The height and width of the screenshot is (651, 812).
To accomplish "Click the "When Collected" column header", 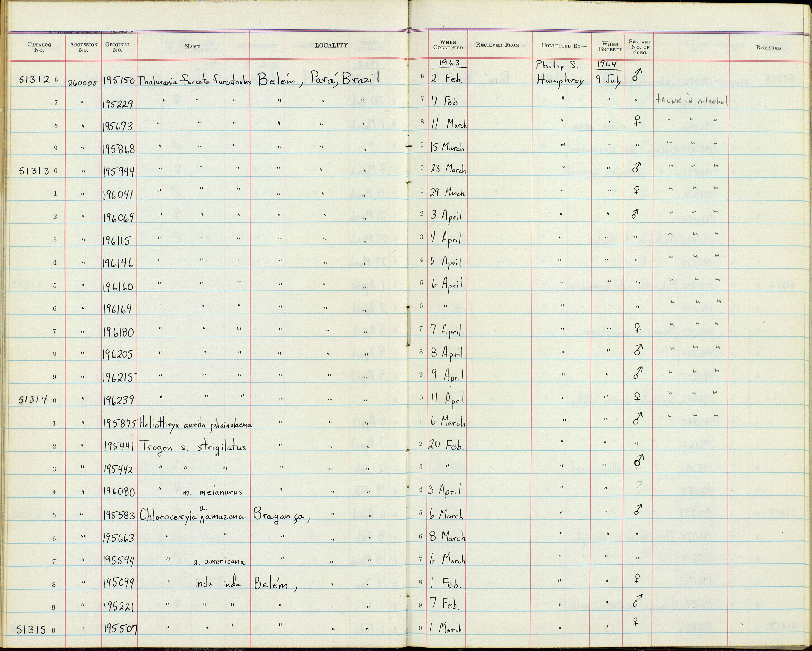I will click(448, 45).
